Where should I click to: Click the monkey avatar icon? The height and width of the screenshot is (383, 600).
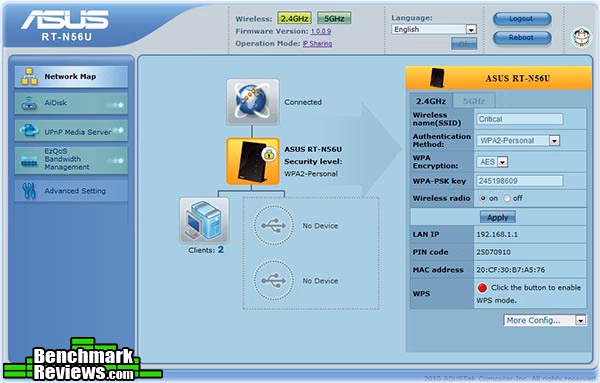[581, 37]
